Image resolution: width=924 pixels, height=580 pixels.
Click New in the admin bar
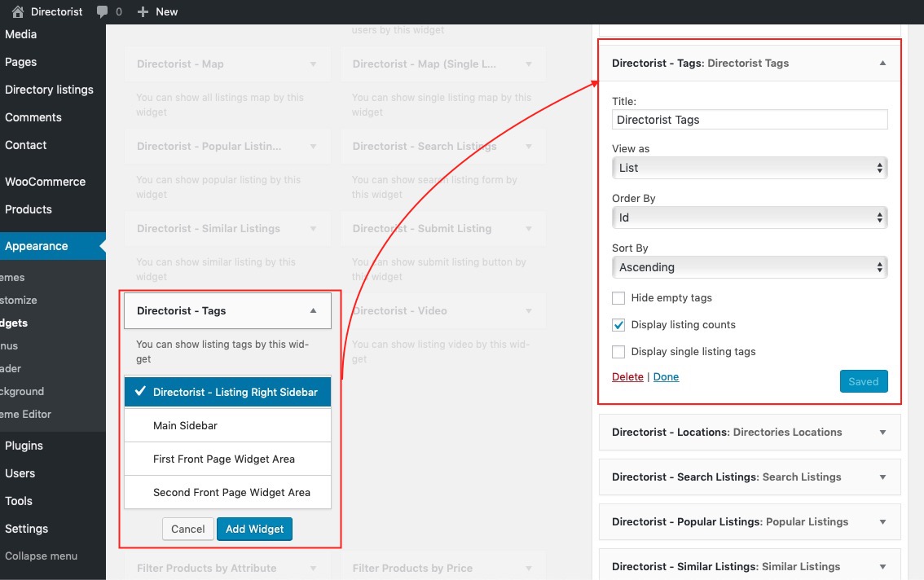(167, 11)
